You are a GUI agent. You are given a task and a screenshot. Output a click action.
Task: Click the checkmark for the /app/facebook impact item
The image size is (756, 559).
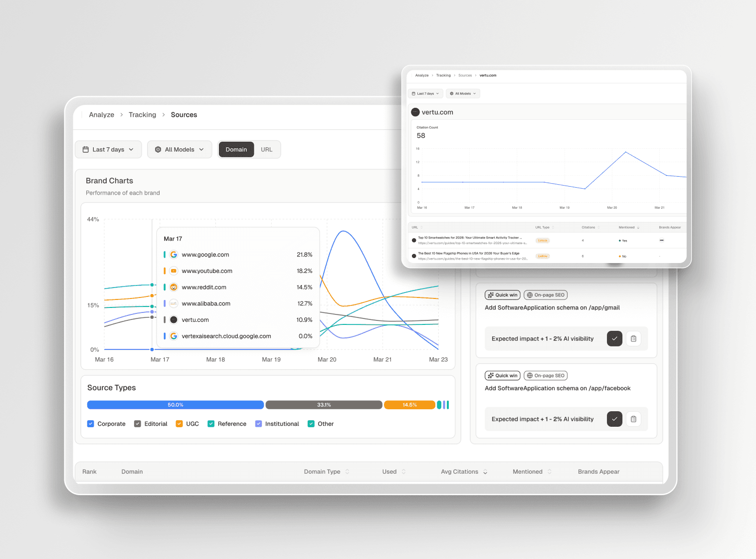pyautogui.click(x=614, y=419)
